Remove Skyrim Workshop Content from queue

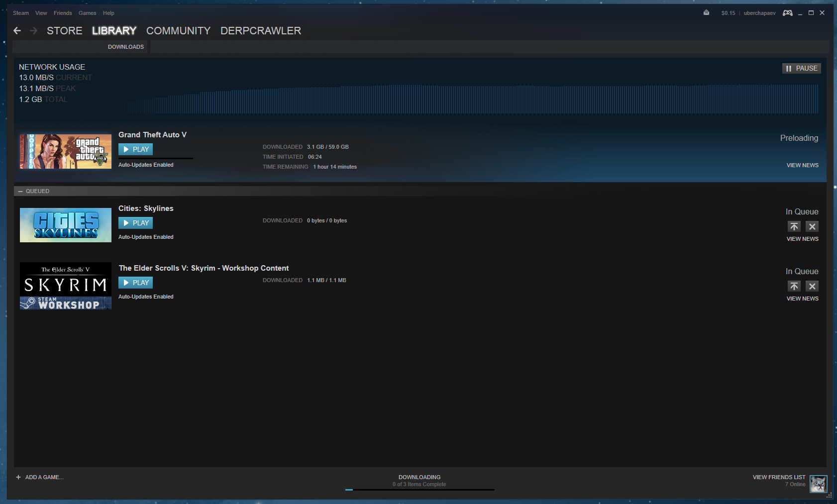pyautogui.click(x=812, y=286)
